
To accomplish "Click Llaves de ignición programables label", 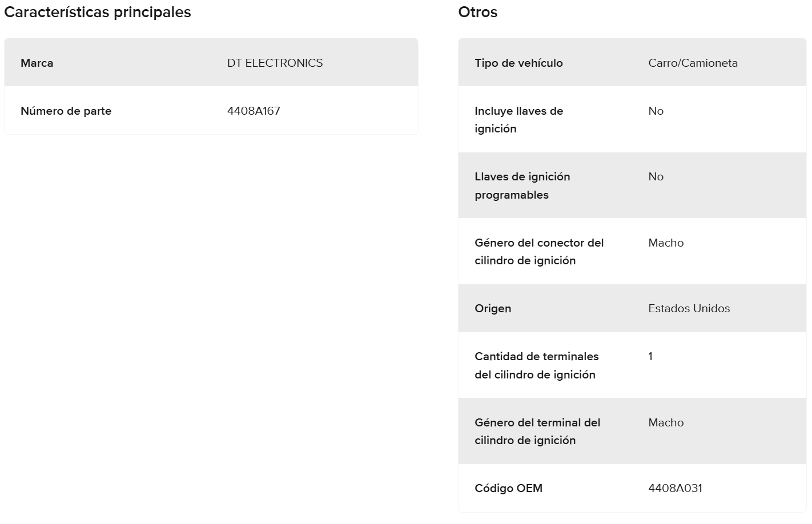I will (522, 186).
